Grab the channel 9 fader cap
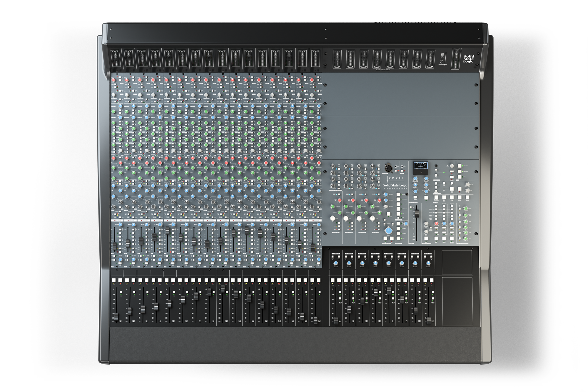588x392 pixels. tap(223, 289)
